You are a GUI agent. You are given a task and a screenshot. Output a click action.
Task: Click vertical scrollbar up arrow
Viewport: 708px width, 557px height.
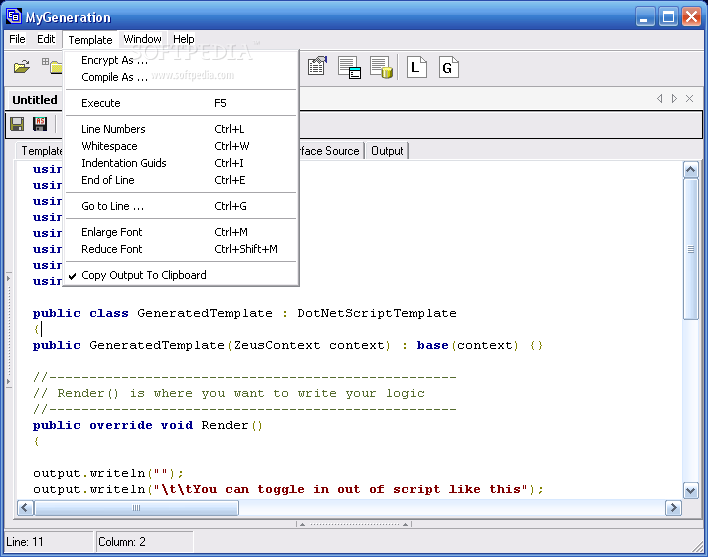click(x=690, y=170)
